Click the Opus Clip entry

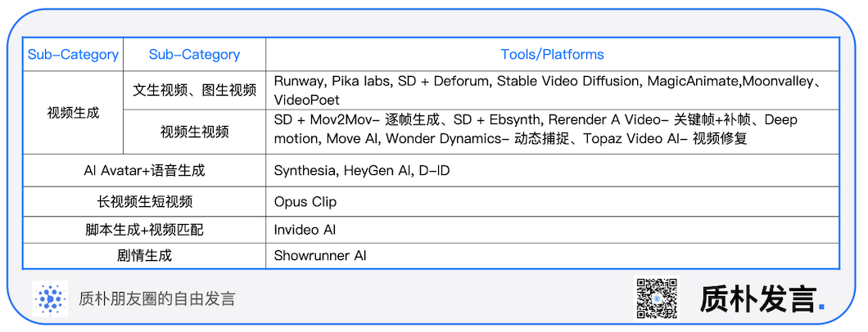(305, 202)
